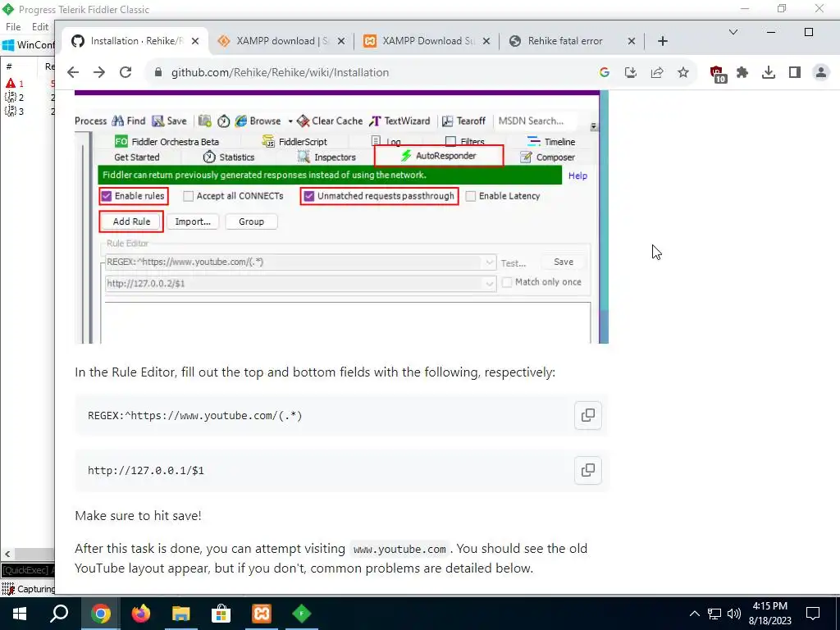The image size is (840, 630).
Task: Click the # column header in Fiddler
Action: pos(19,66)
